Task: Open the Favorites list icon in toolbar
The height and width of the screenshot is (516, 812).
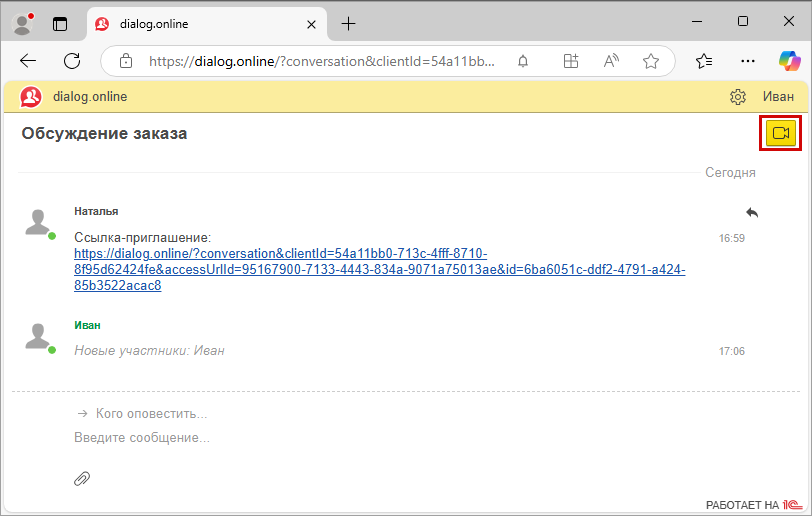Action: coord(704,61)
